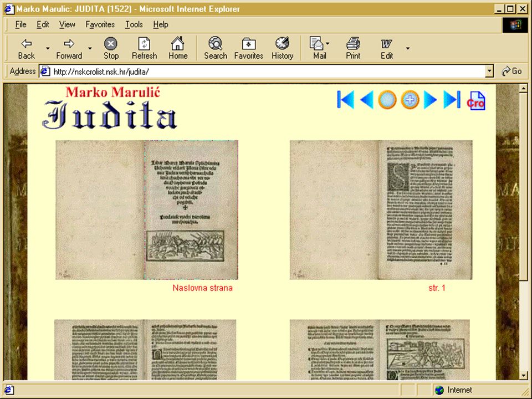Minimize the Internet Explorer window
532x399 pixels.
(x=499, y=9)
